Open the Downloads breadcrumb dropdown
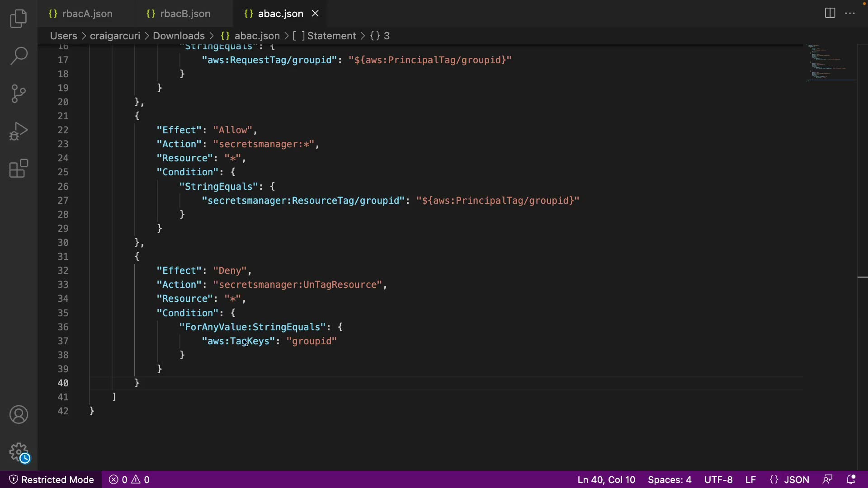Viewport: 868px width, 488px height. (179, 36)
